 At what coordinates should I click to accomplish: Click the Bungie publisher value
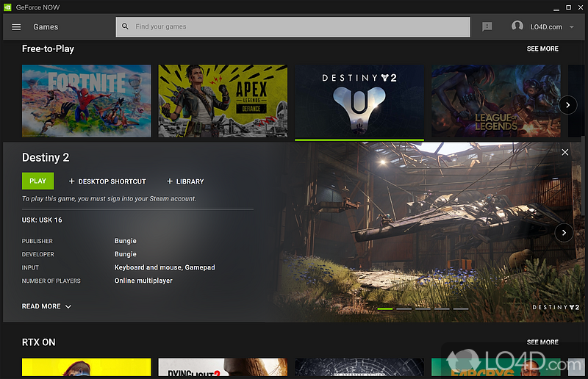coord(125,241)
